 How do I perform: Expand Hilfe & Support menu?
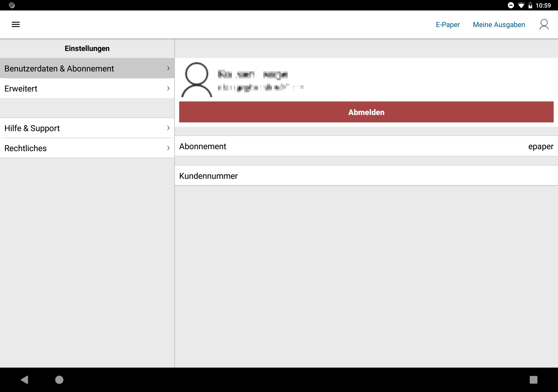click(x=87, y=128)
